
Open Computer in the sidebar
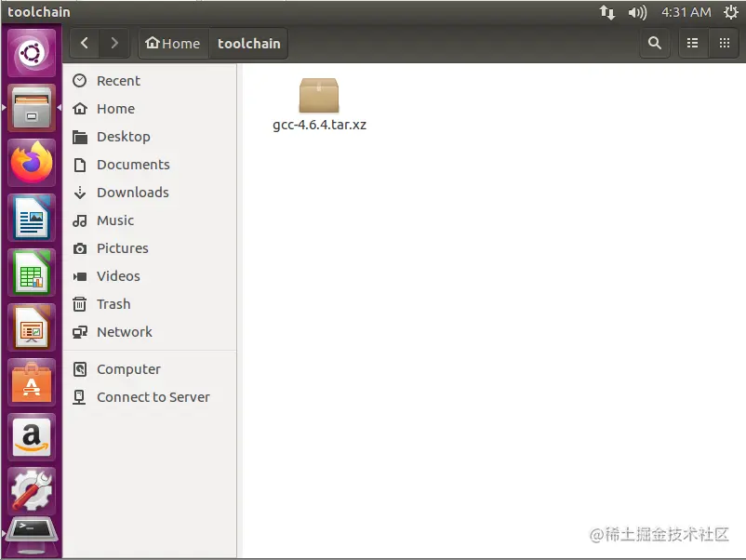click(150, 369)
